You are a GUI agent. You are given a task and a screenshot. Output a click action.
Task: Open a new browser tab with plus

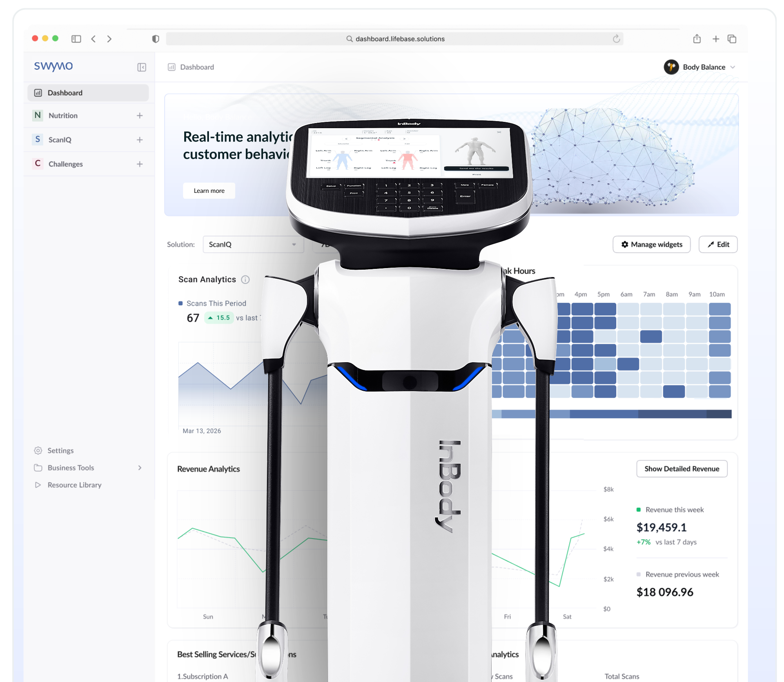[x=715, y=39]
